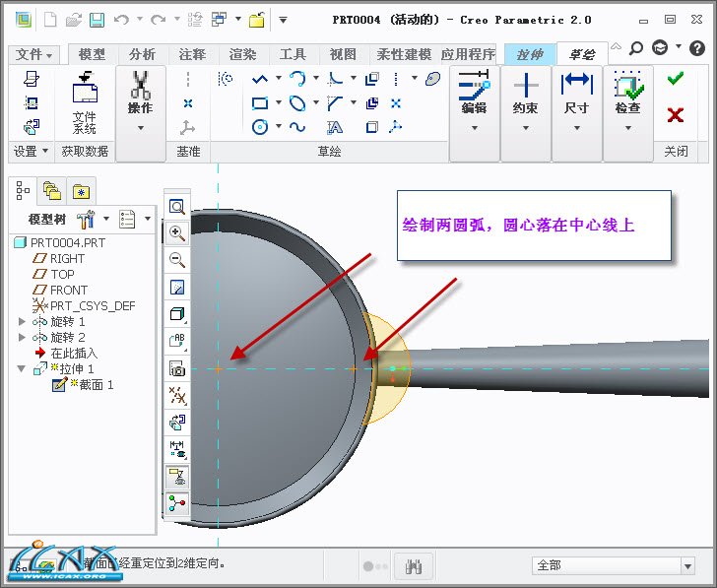Screen dimensions: 717x588
Task: Switch to the 草绘 sketch tab
Action: pos(582,55)
